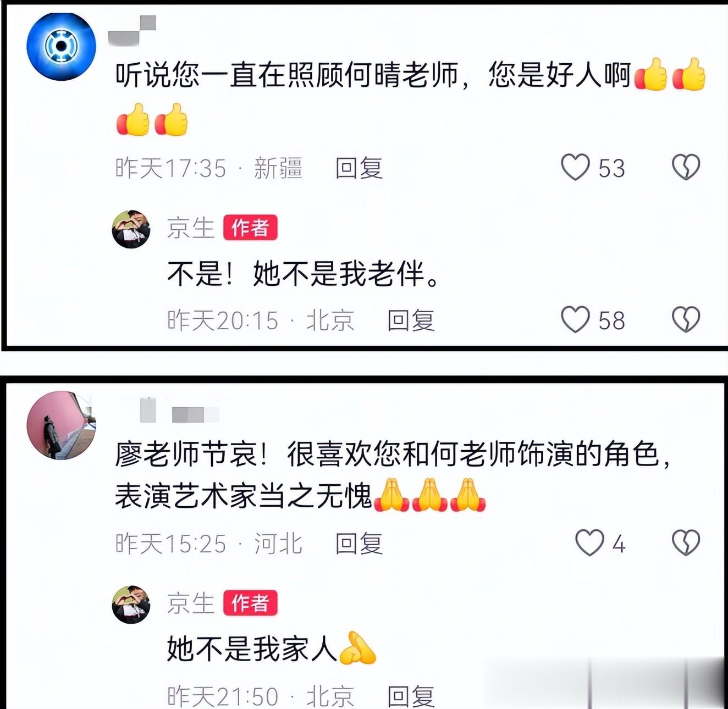Viewport: 728px width, 709px height.
Task: Tap 作者 badge in first reply
Action: pyautogui.click(x=250, y=228)
